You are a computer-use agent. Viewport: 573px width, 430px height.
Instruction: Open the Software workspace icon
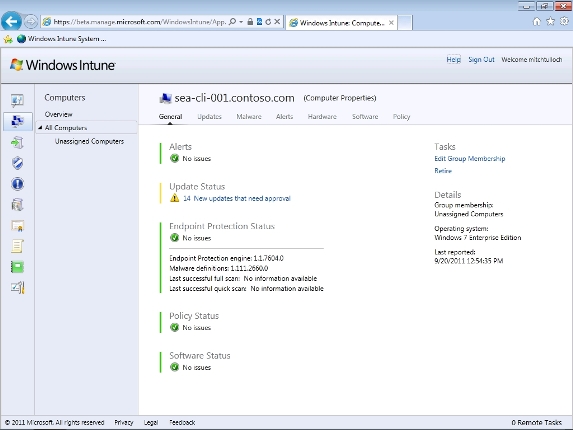(x=17, y=205)
